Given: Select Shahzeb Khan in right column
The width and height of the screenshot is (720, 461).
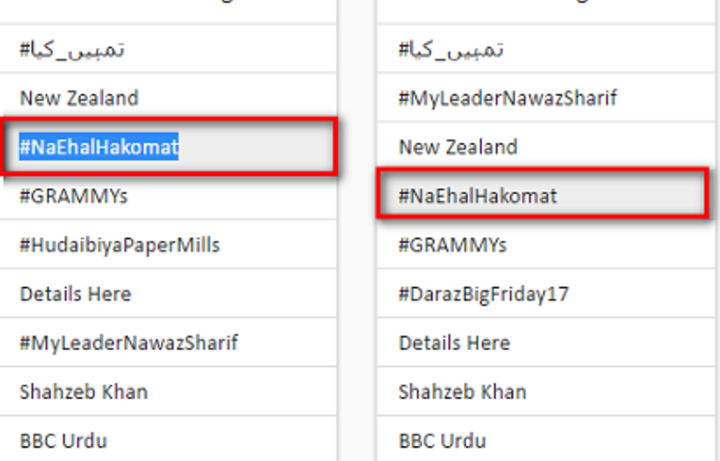Looking at the screenshot, I should 462,392.
